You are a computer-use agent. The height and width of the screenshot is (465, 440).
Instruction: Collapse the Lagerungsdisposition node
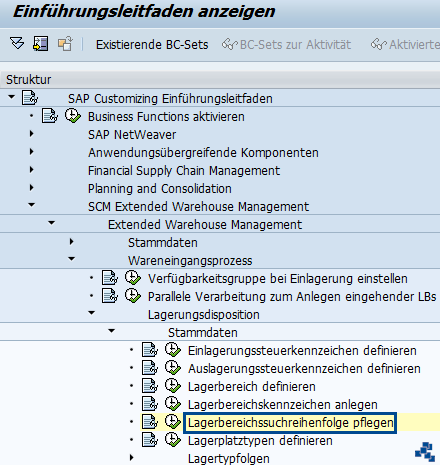(x=91, y=313)
